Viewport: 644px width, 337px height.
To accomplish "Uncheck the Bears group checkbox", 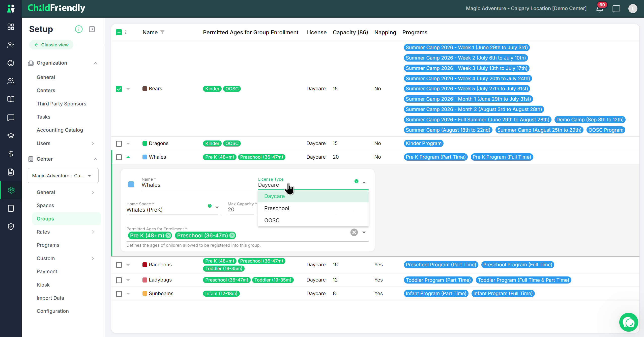I will tap(119, 89).
